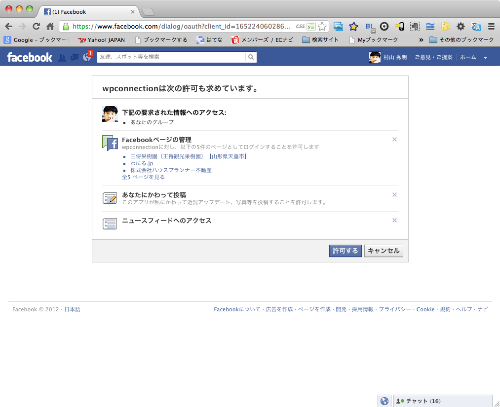500x407 pixels.
Task: Open the second listed page link ending in .jp
Action: pyautogui.click(x=142, y=163)
